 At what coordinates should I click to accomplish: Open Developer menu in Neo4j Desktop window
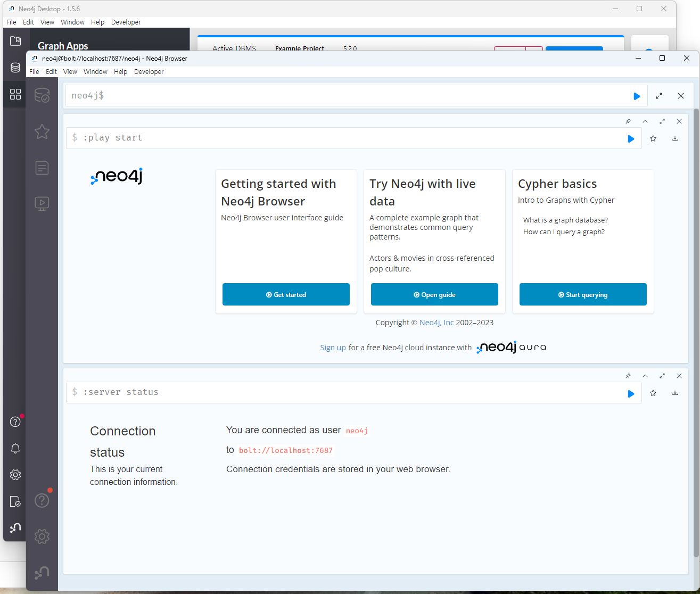(126, 22)
